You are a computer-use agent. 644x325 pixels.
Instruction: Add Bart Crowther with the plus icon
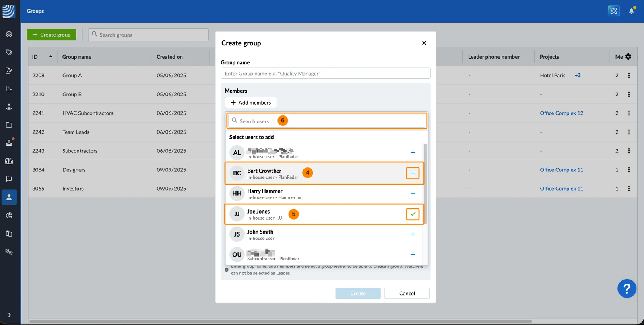tap(413, 173)
